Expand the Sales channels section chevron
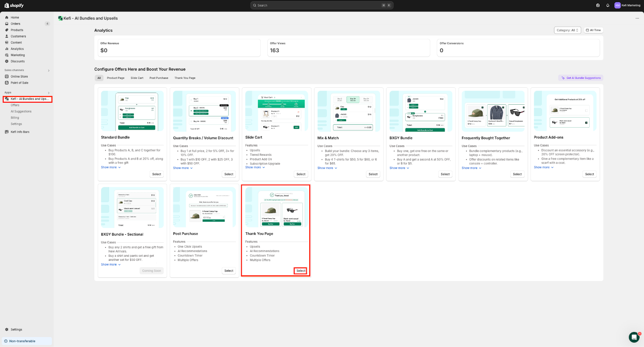The width and height of the screenshot is (644, 347). click(49, 70)
